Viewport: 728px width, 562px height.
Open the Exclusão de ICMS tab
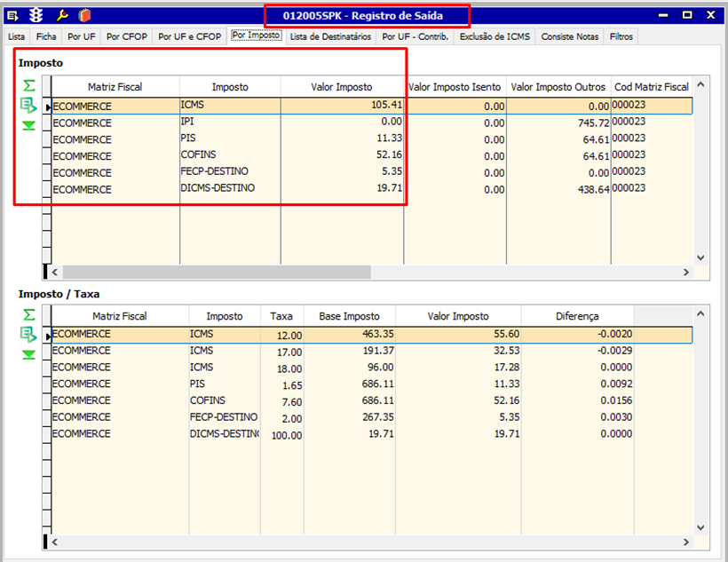click(x=495, y=36)
